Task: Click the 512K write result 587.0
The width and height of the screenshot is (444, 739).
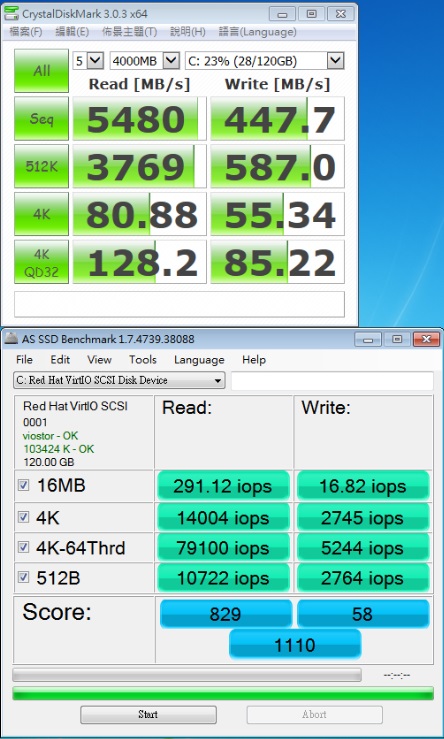Action: (x=277, y=166)
